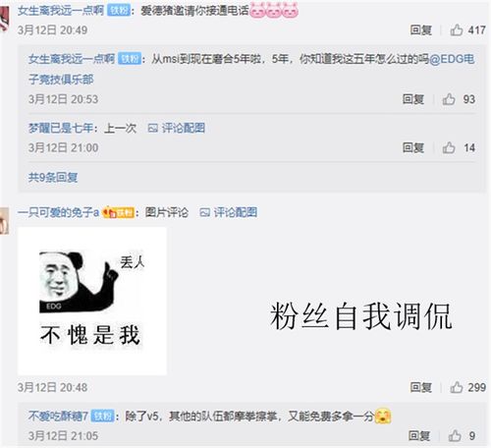Expand the 共9条回复 replies list
Image resolution: width=491 pixels, height=448 pixels.
pyautogui.click(x=53, y=177)
